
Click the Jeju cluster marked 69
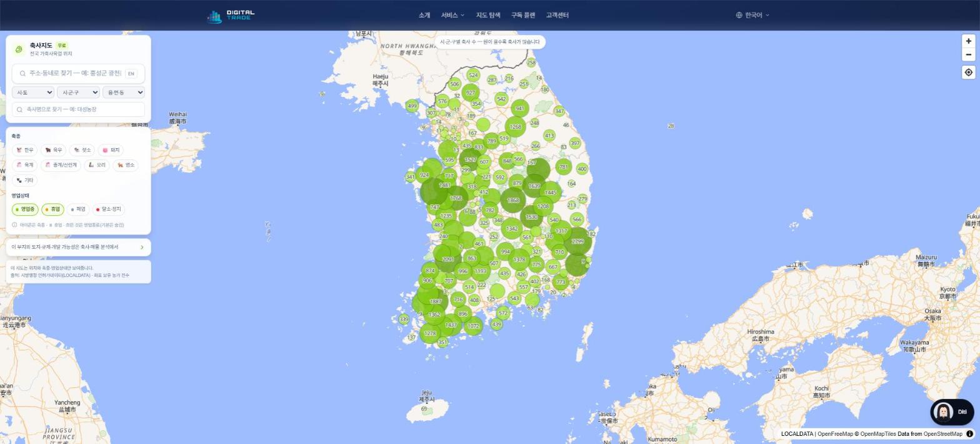[x=424, y=409]
